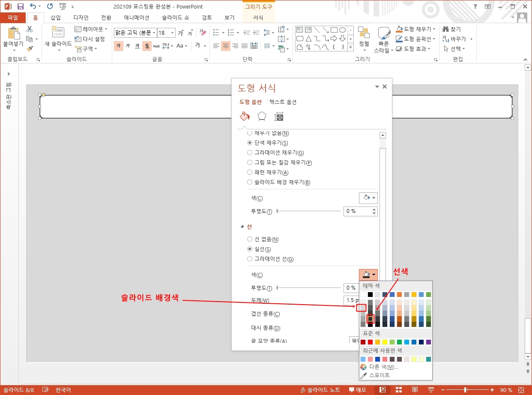Adjust the zoom slider in status bar
Screen dimensions: 532x395
[x=466, y=390]
